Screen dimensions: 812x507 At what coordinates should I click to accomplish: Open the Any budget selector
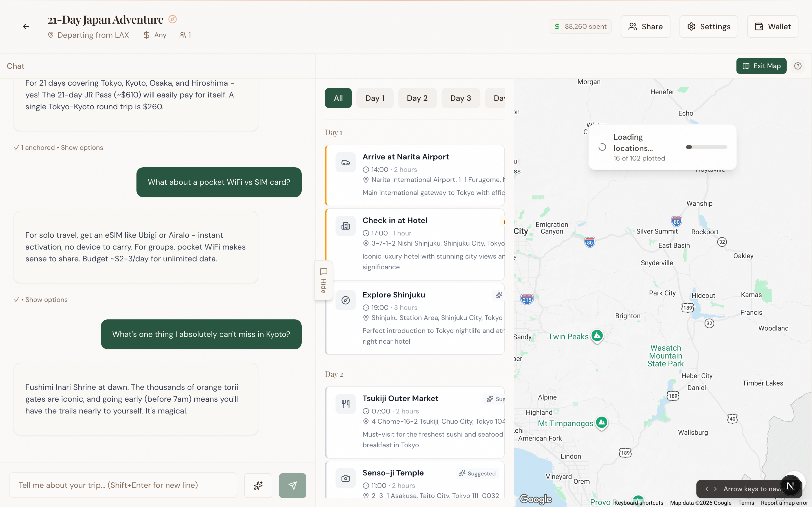(155, 35)
